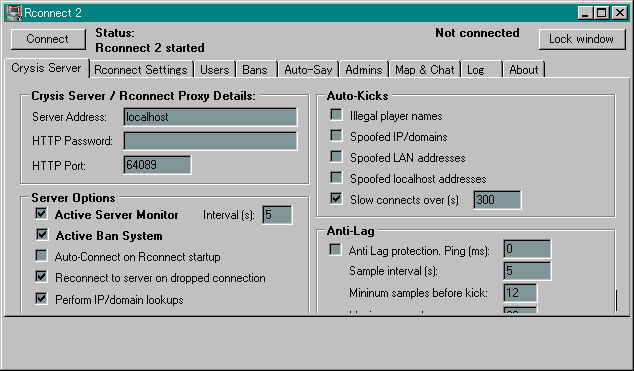
Task: Open the Map & Chat tab
Action: pos(425,70)
